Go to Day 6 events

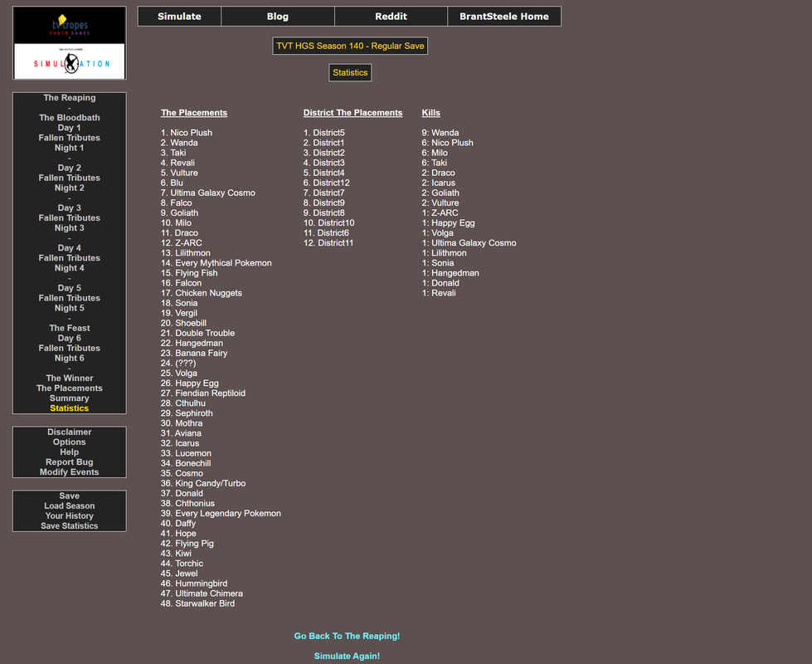point(70,338)
